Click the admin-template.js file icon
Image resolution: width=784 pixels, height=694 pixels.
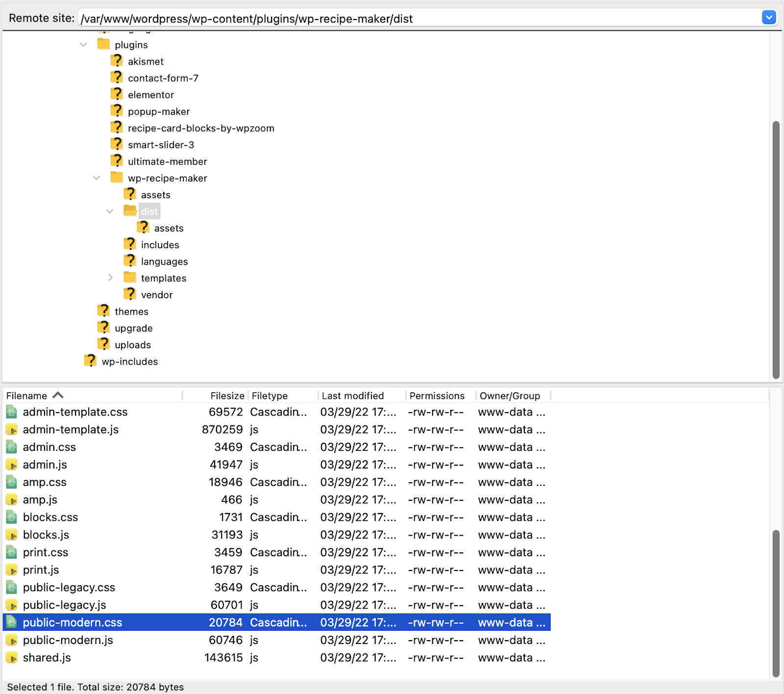(12, 429)
